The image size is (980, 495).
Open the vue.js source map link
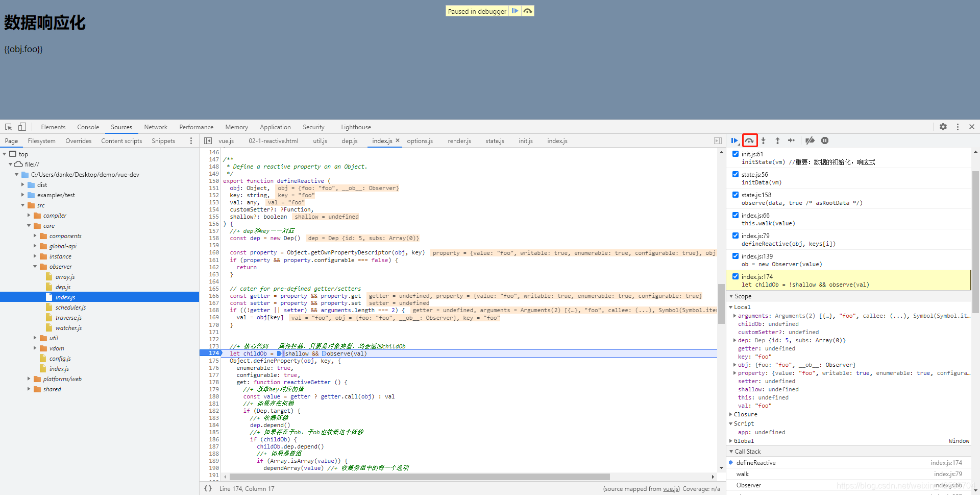point(671,489)
